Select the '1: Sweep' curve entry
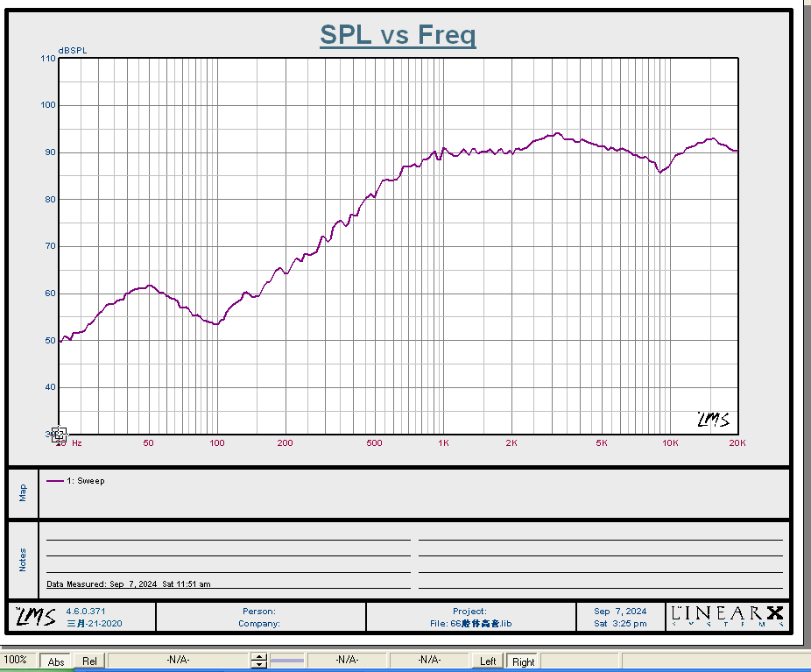Screen dimensions: 811x672 coord(86,481)
